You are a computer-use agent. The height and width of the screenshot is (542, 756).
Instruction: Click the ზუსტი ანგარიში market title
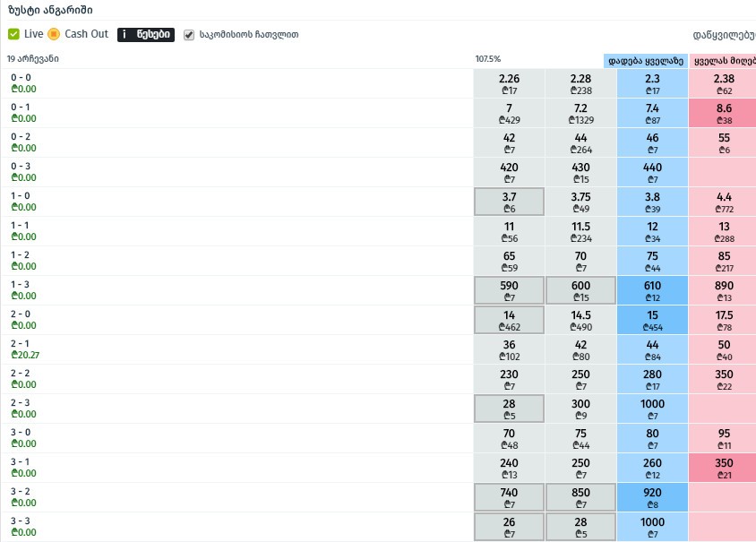pos(51,10)
